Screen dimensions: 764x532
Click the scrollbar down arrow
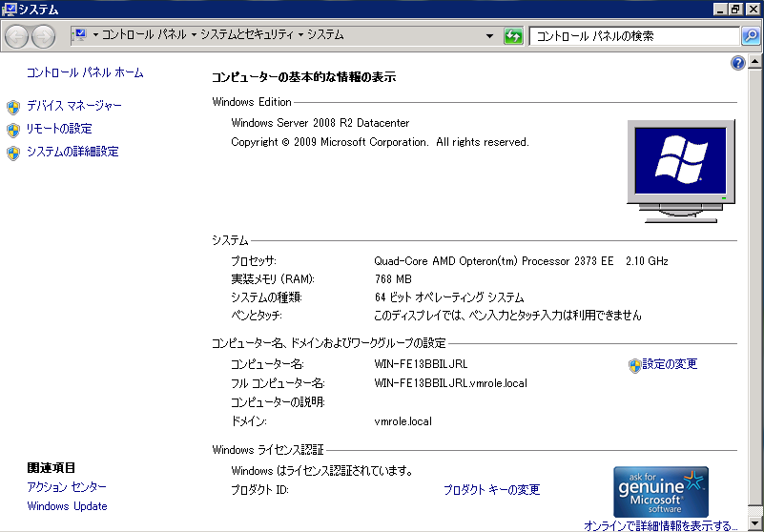pyautogui.click(x=754, y=524)
